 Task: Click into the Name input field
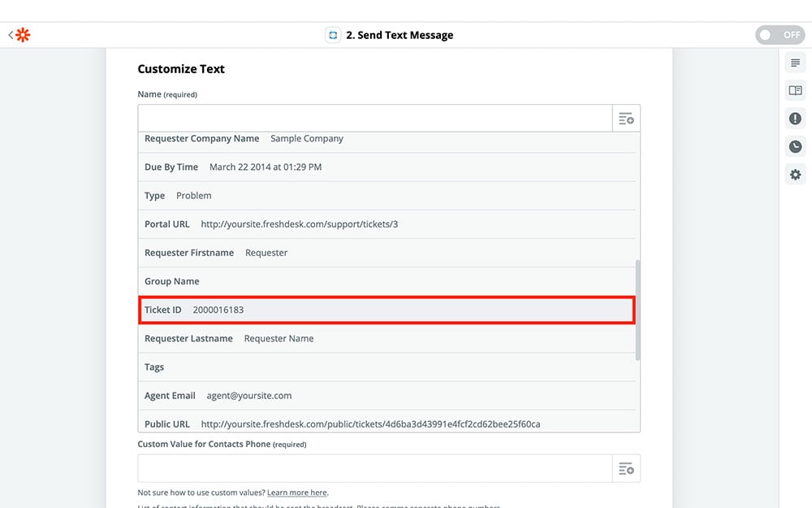point(374,119)
